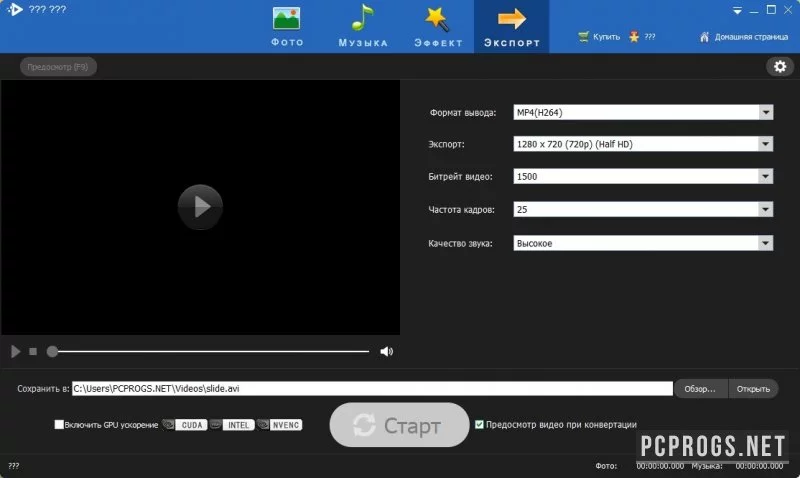
Task: Click the Старт button
Action: coord(399,425)
